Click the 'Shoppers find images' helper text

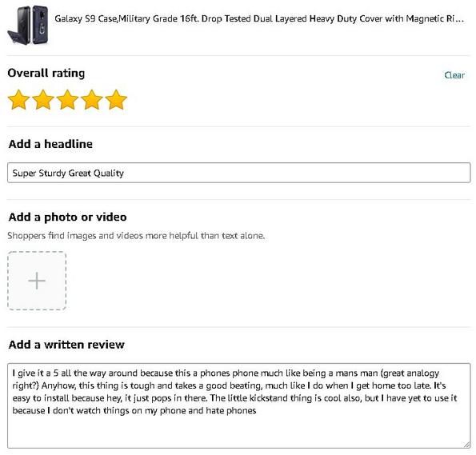(136, 236)
